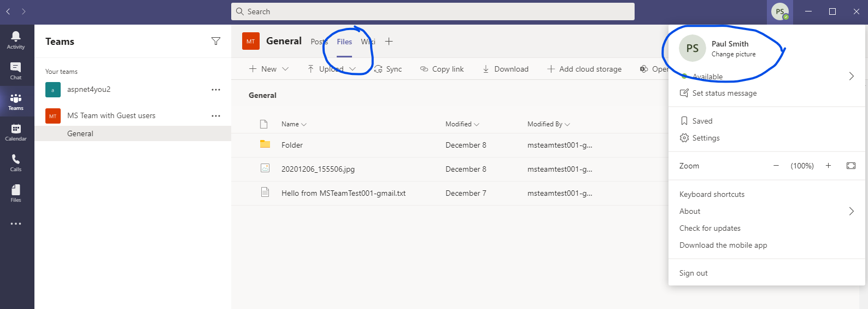Click the MT channel avatar in header
The image size is (868, 309).
[251, 41]
